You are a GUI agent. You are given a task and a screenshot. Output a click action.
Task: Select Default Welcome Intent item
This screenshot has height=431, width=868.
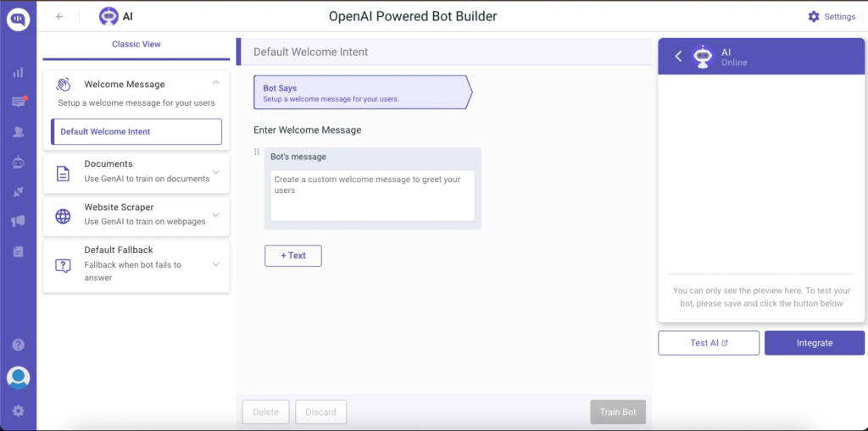click(136, 132)
